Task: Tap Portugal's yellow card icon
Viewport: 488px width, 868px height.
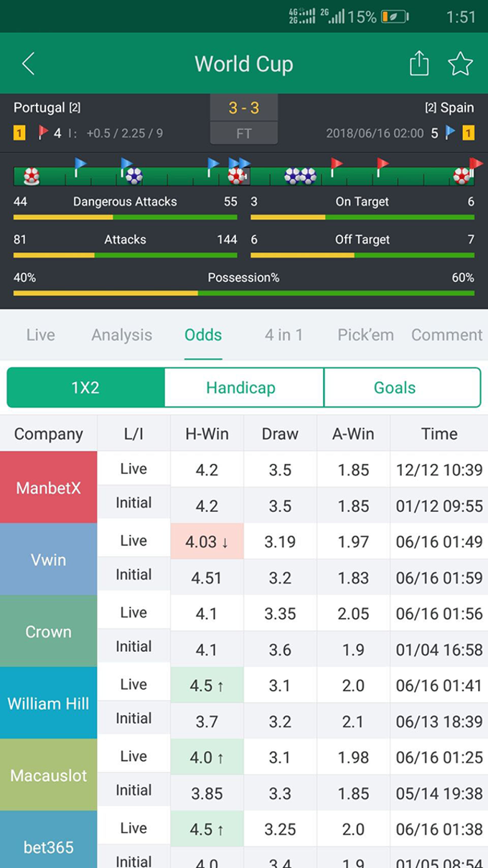Action: tap(20, 133)
